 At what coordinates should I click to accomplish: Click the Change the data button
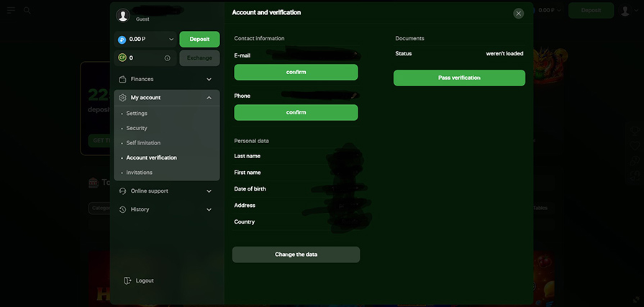click(x=296, y=255)
